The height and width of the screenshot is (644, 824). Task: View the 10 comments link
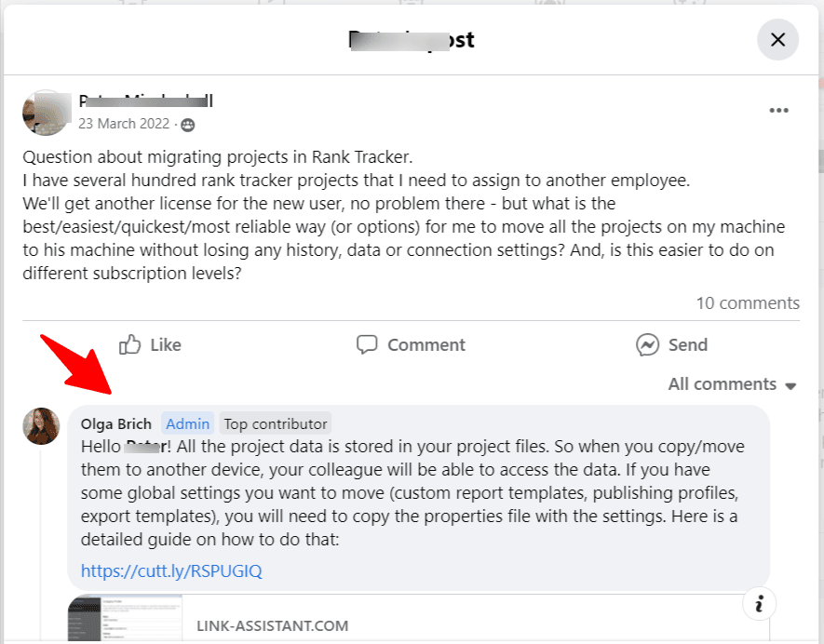(748, 302)
